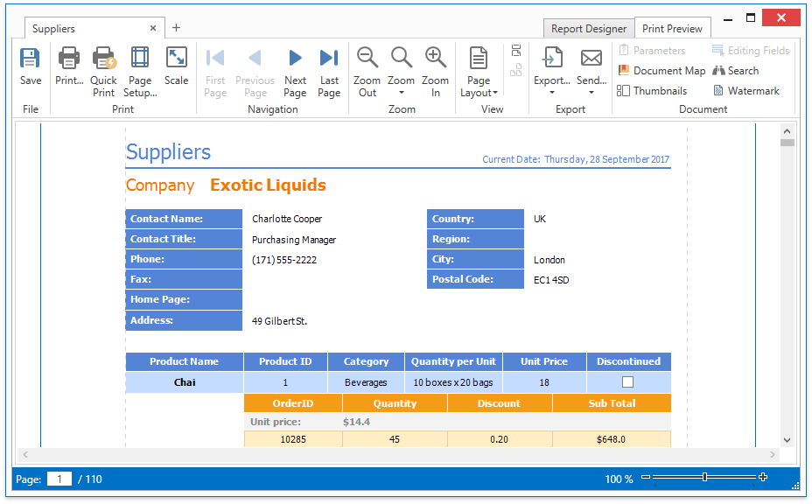The width and height of the screenshot is (812, 504).
Task: Expand the Export format dropdown arrow
Action: (x=551, y=93)
